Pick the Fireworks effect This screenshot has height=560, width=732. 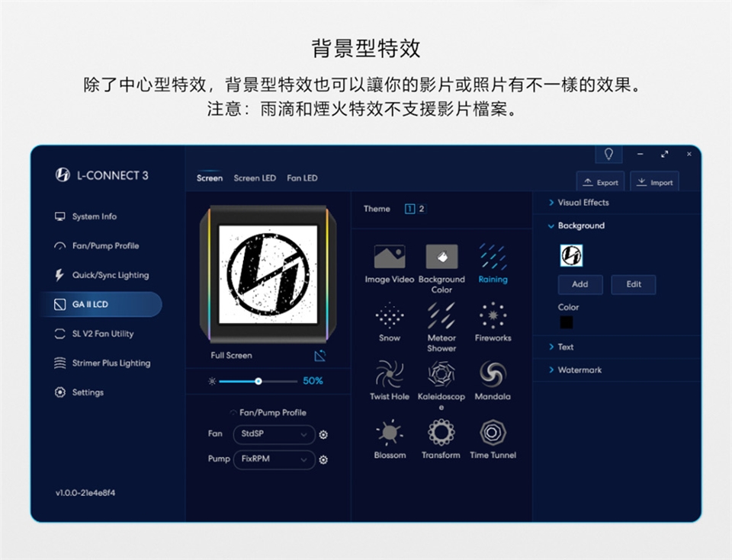pyautogui.click(x=493, y=315)
